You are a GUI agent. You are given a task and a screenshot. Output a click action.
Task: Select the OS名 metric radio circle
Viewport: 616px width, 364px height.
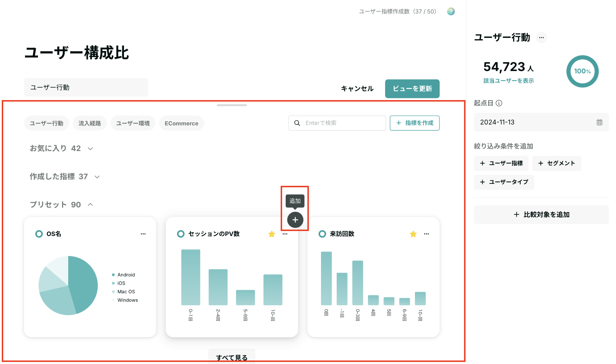39,234
